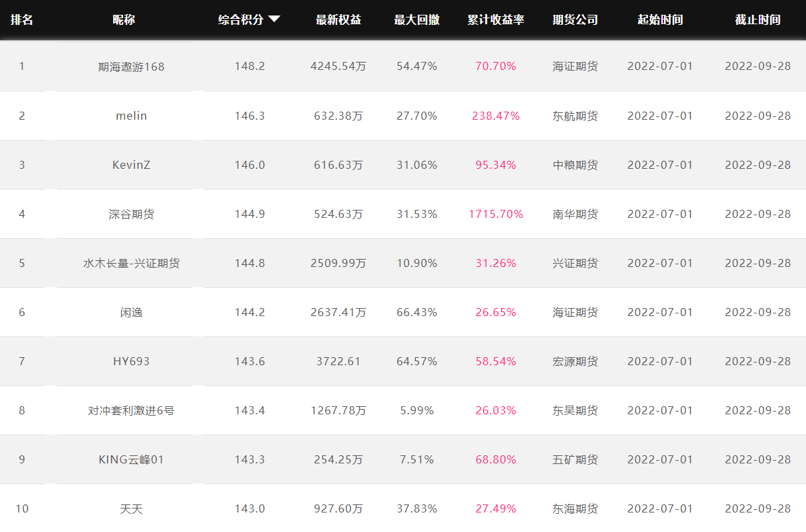Click drawdown value 5.99%
The height and width of the screenshot is (532, 806).
pos(417,410)
